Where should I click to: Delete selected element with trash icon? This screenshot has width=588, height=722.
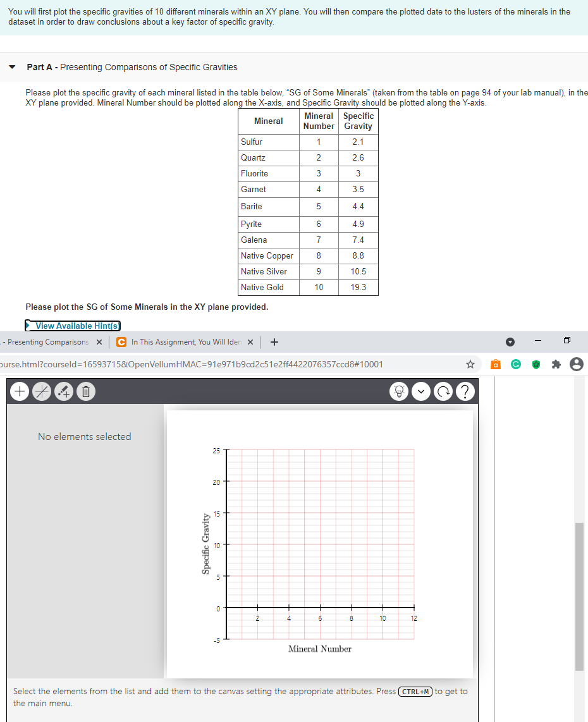coord(85,391)
